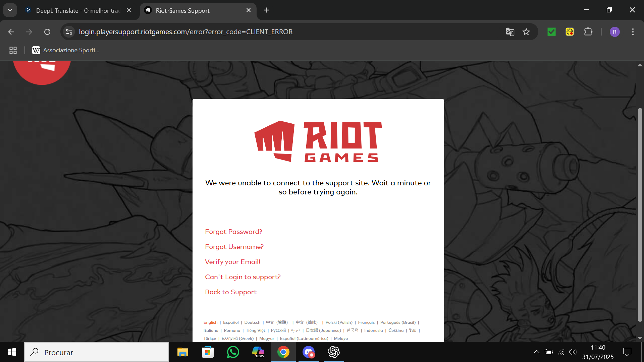Bookmark this page with the star
Image resolution: width=644 pixels, height=362 pixels.
(526, 32)
